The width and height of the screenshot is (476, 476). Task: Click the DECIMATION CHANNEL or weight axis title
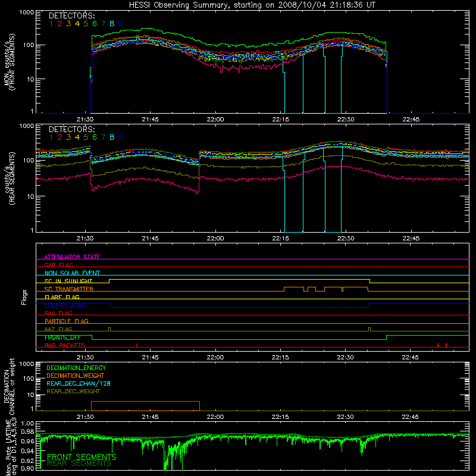click(x=9, y=386)
